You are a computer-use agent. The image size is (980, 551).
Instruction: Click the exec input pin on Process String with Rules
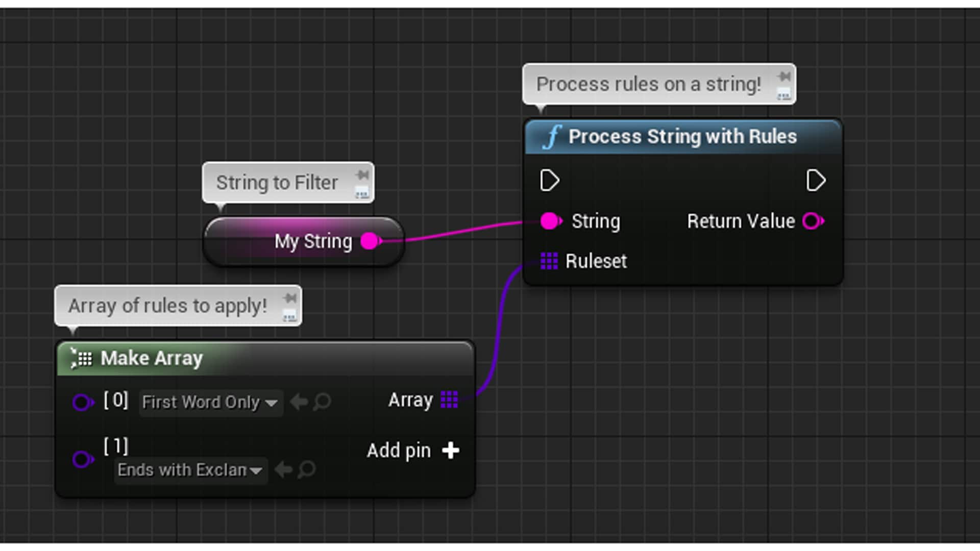click(550, 180)
